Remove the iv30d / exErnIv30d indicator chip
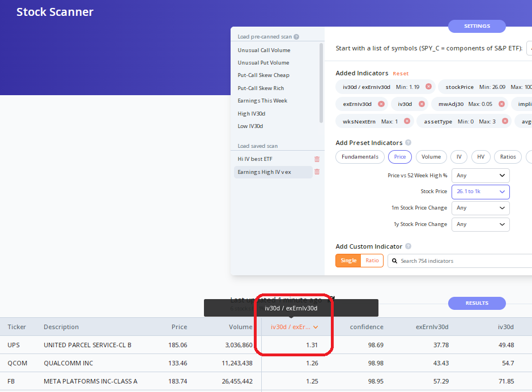The width and height of the screenshot is (532, 392). coord(428,87)
